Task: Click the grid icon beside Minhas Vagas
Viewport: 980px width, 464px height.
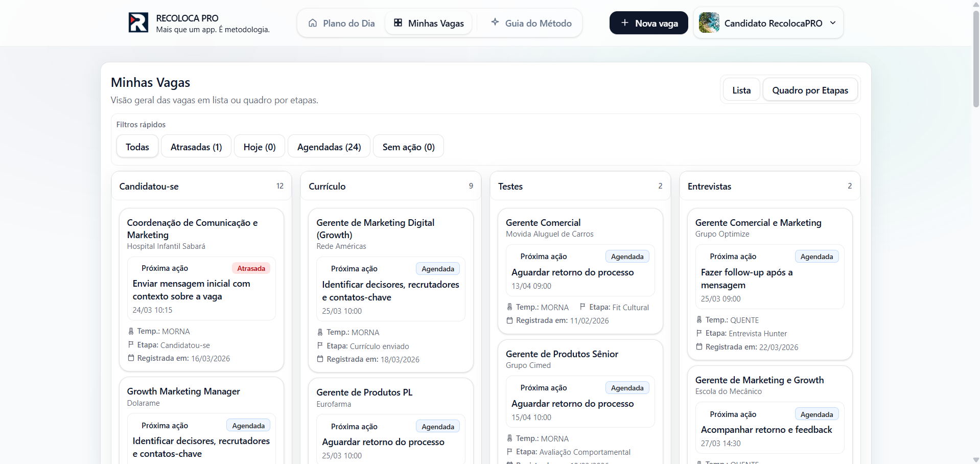Action: coord(398,23)
